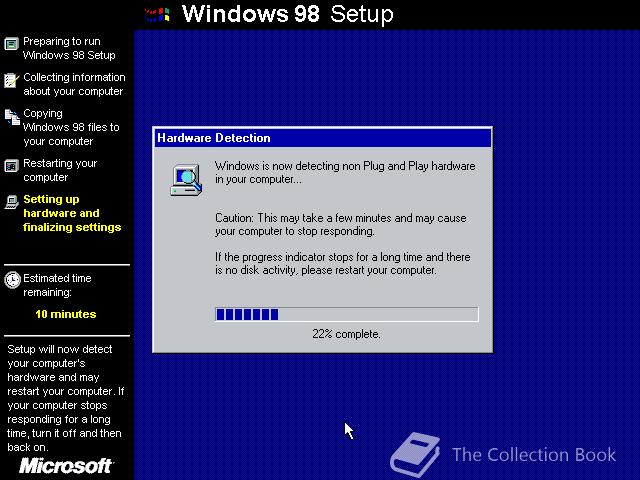
Task: Click the Setting up hardware computer icon
Action: pos(11,202)
